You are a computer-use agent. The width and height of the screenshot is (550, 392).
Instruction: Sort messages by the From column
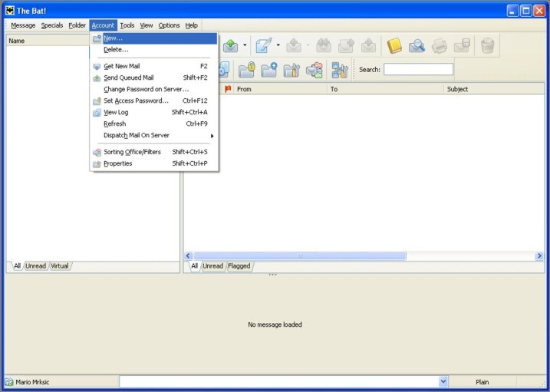(x=281, y=89)
